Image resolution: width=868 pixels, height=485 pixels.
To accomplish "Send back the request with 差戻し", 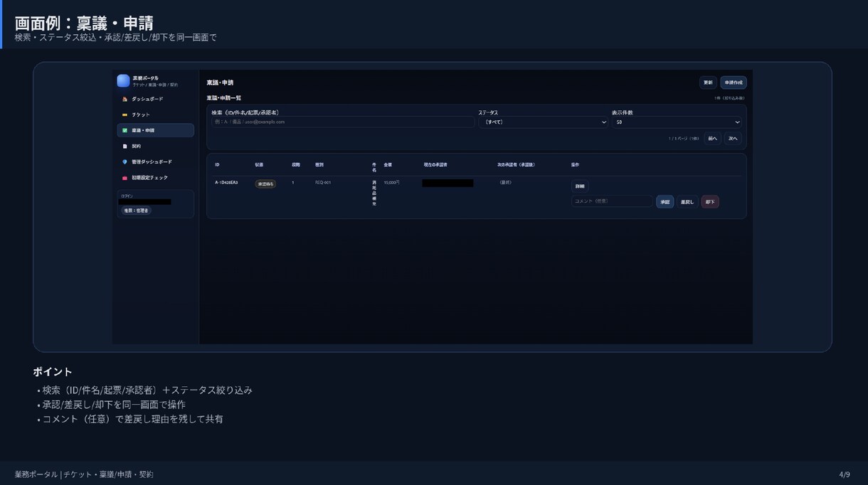I will tap(687, 202).
